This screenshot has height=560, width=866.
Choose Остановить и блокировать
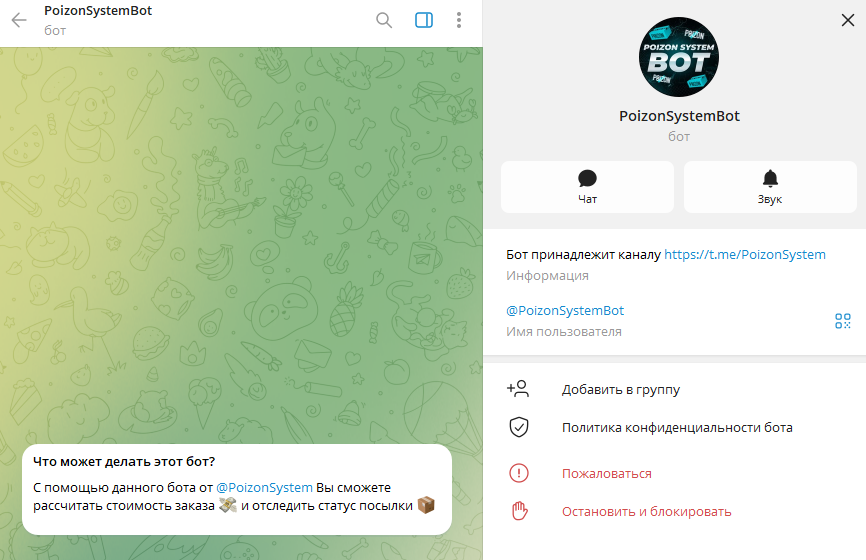(x=646, y=512)
